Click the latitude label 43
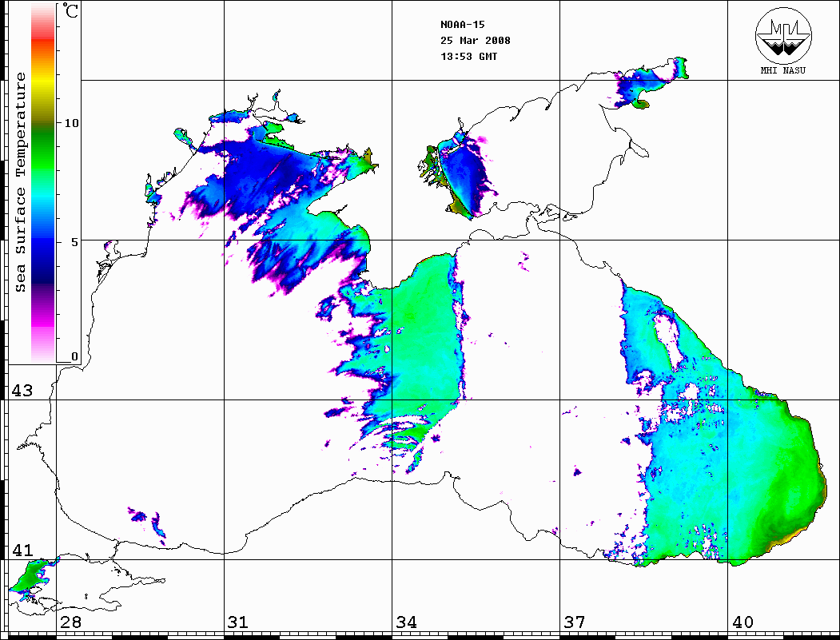Viewport: 840px width, 640px height. pos(22,391)
